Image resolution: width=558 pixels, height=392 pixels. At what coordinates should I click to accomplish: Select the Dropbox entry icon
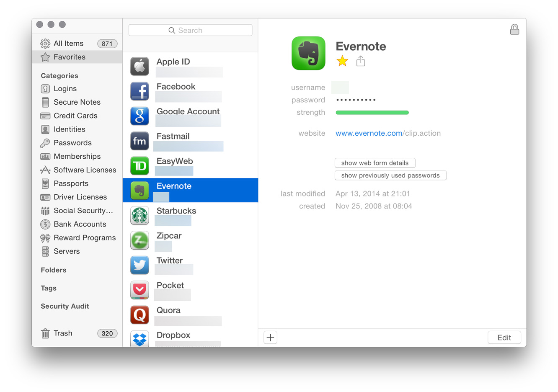[x=139, y=338]
